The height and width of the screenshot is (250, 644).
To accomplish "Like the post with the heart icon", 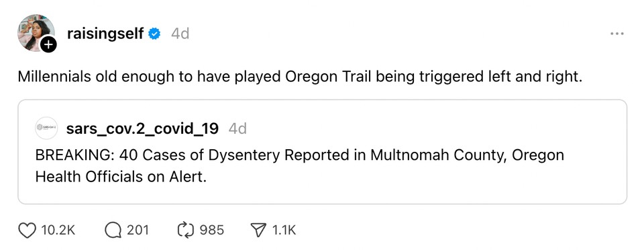I will (27, 230).
